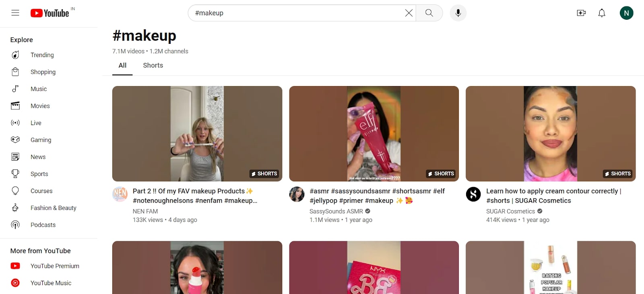The width and height of the screenshot is (644, 294).
Task: Switch to the Shorts tab
Action: tap(153, 66)
